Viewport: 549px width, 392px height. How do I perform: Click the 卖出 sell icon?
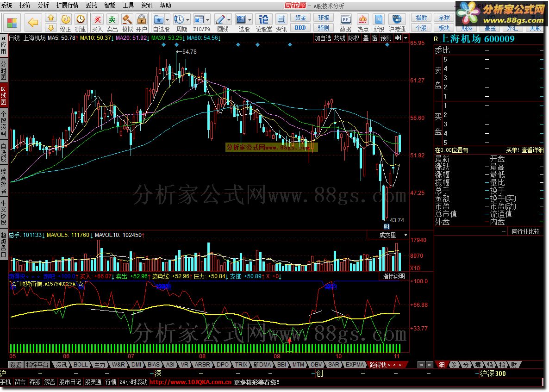(112, 23)
